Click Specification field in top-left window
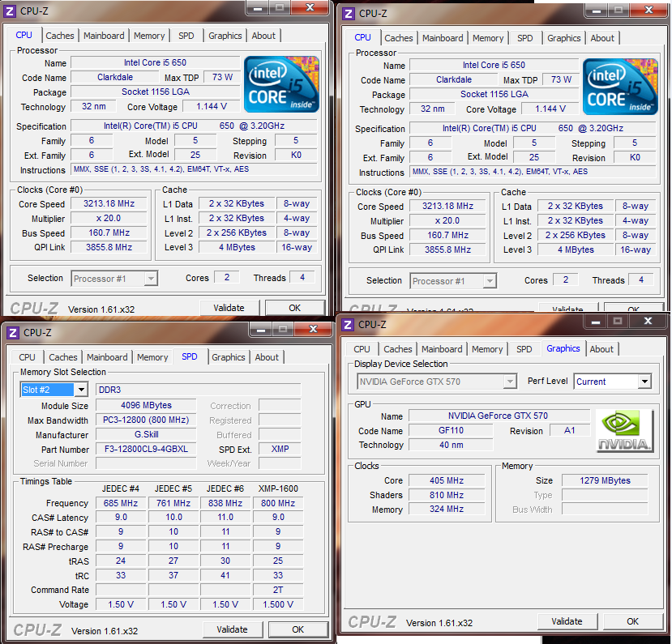 [x=195, y=126]
